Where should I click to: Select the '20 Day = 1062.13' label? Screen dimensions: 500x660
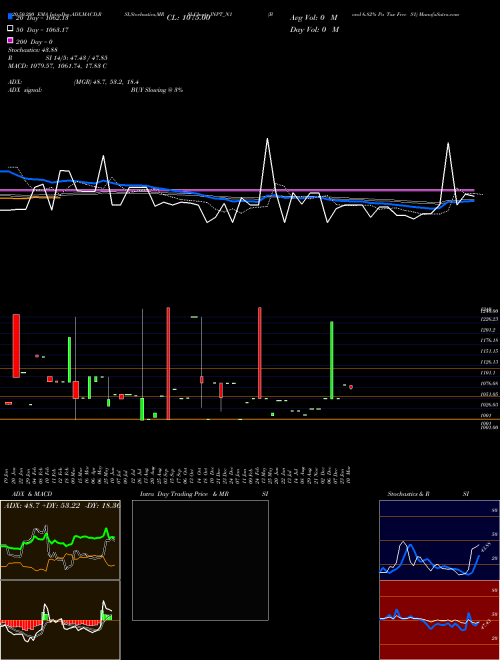[42, 18]
